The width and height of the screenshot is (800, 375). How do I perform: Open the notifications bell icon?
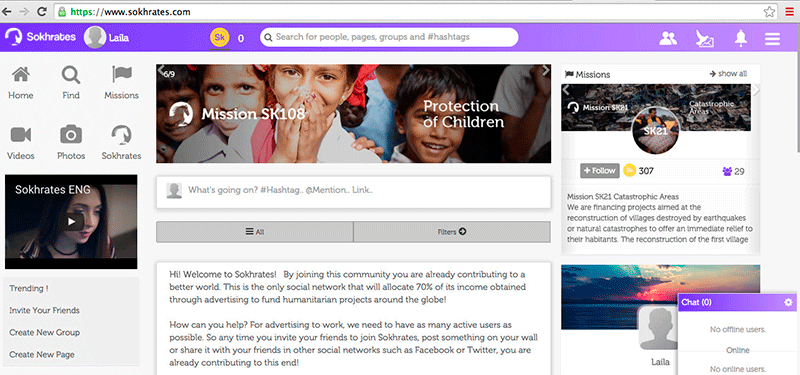(740, 38)
